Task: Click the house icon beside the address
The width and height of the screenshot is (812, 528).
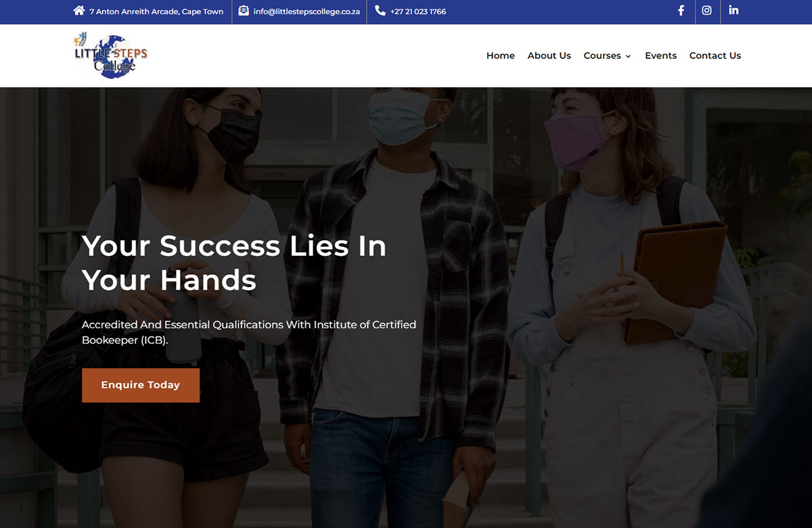Action: [x=79, y=11]
